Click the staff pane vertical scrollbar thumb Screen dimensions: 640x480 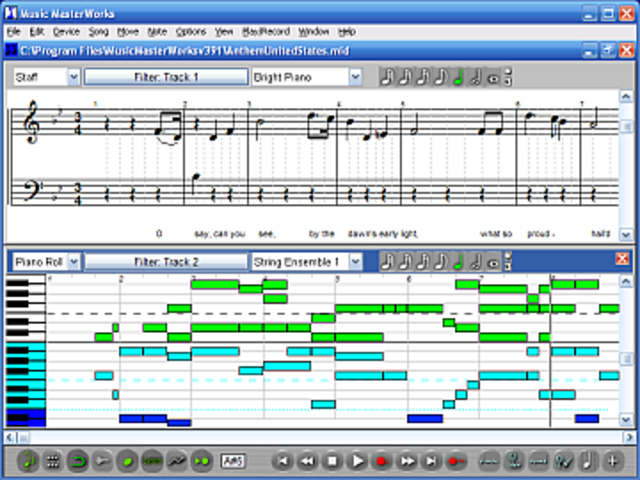pos(626,127)
